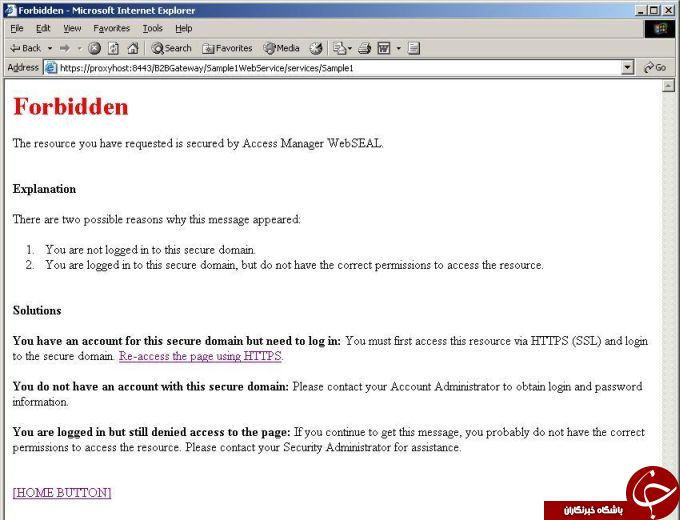Viewport: 680px width, 520px height.
Task: Click 'You are not logged in' list item
Action: [150, 250]
